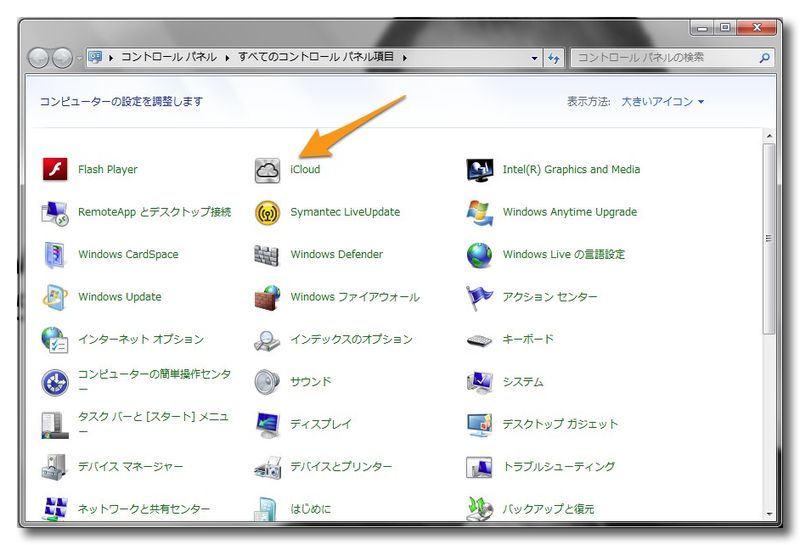This screenshot has height=545, width=800.
Task: Open バックアップと復元 icon
Action: [x=480, y=509]
